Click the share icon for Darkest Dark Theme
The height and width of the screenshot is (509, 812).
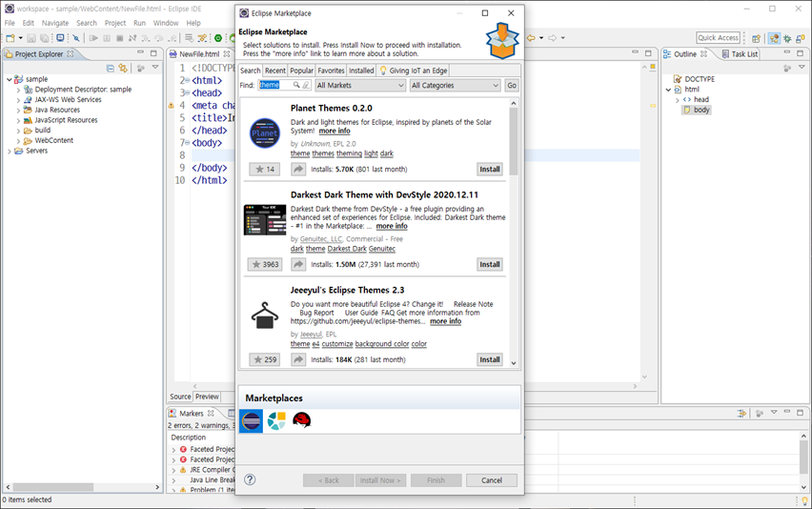[x=298, y=265]
